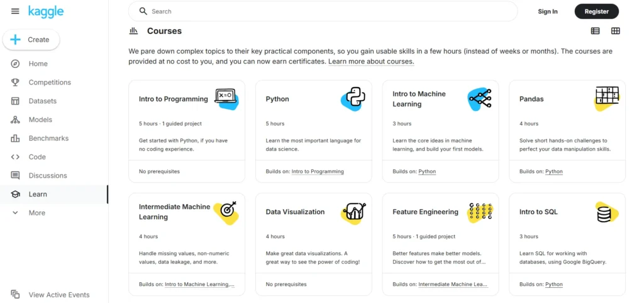The width and height of the screenshot is (644, 303).
Task: Switch to grid view layout
Action: pos(615,31)
